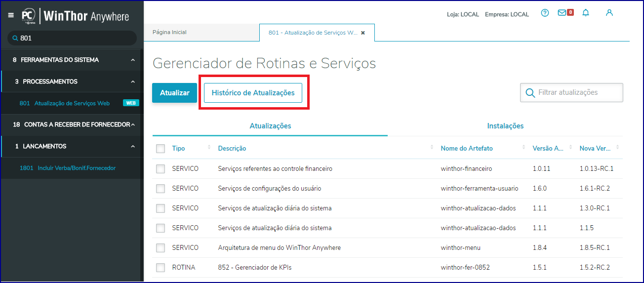Viewport: 644px width, 283px height.
Task: Click new version value 1.6.1-RC.2
Action: (x=595, y=188)
